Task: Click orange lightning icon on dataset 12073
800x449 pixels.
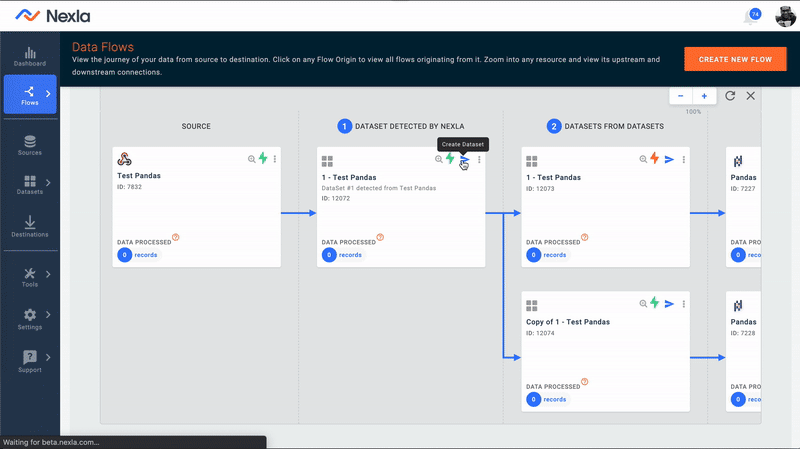Action: 655,159
